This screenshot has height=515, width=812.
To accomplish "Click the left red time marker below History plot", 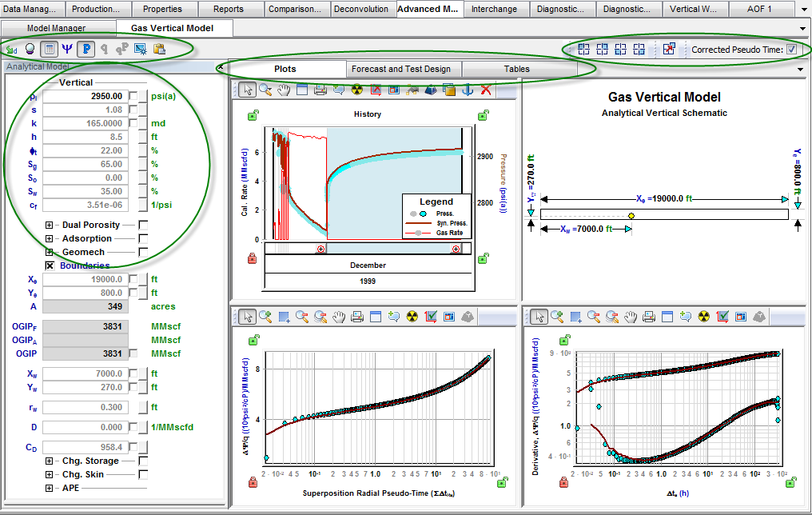I will point(321,250).
